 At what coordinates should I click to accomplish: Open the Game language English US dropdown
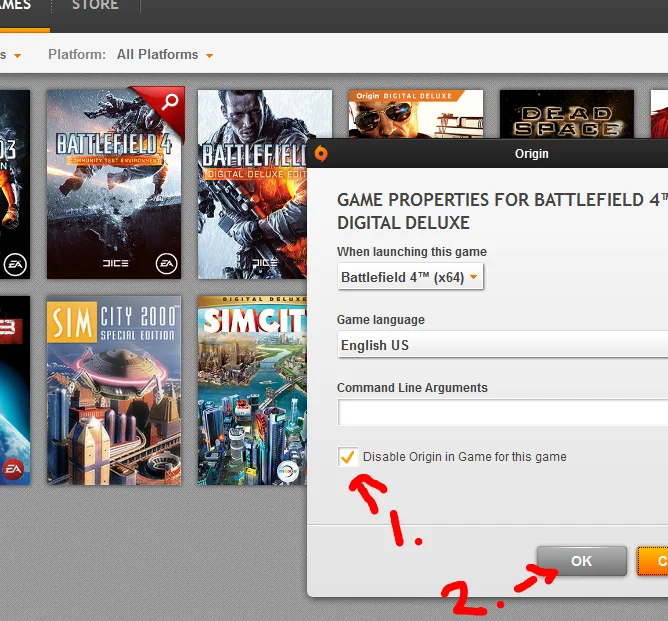point(503,345)
